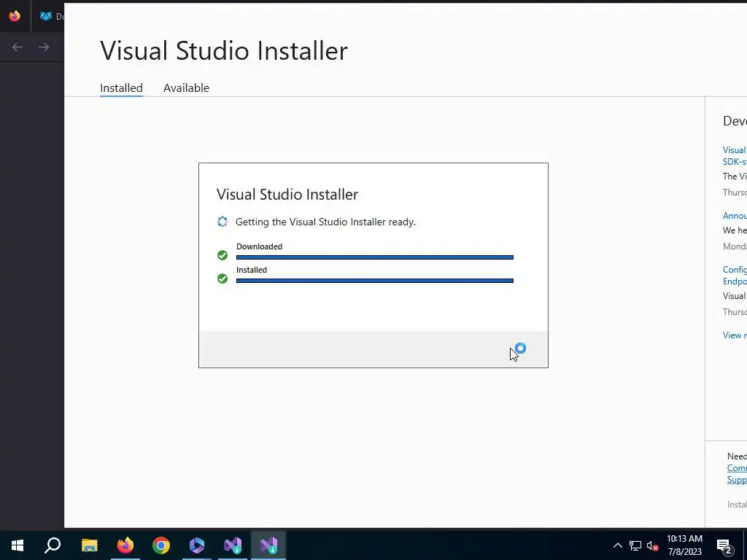Viewport: 747px width, 560px height.
Task: Open Google Chrome from the taskbar
Action: pos(161,545)
